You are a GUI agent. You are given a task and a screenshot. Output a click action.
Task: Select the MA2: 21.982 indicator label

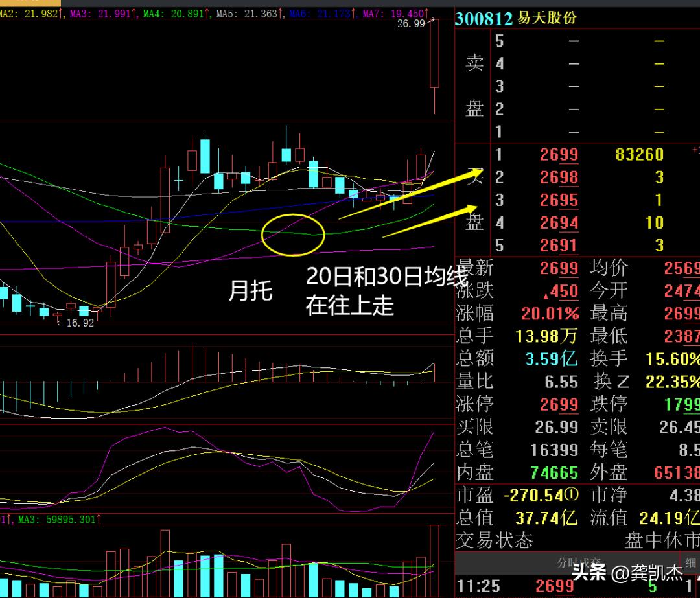(30, 14)
